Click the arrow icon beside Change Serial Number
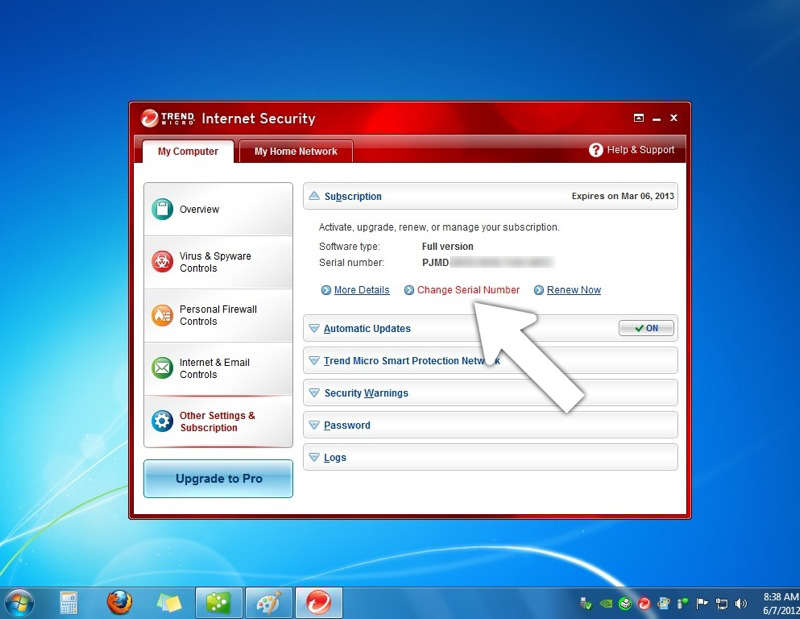 (x=409, y=290)
